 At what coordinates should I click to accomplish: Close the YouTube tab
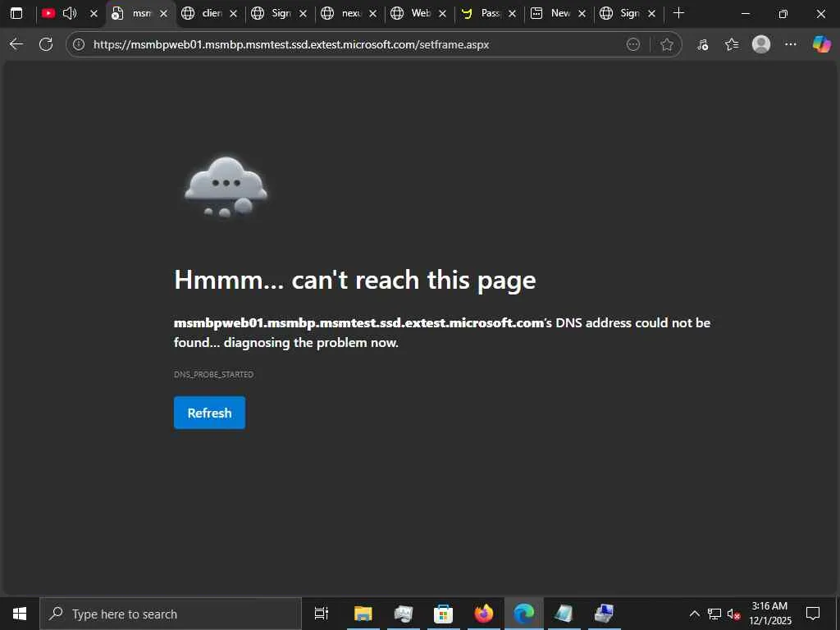click(94, 13)
